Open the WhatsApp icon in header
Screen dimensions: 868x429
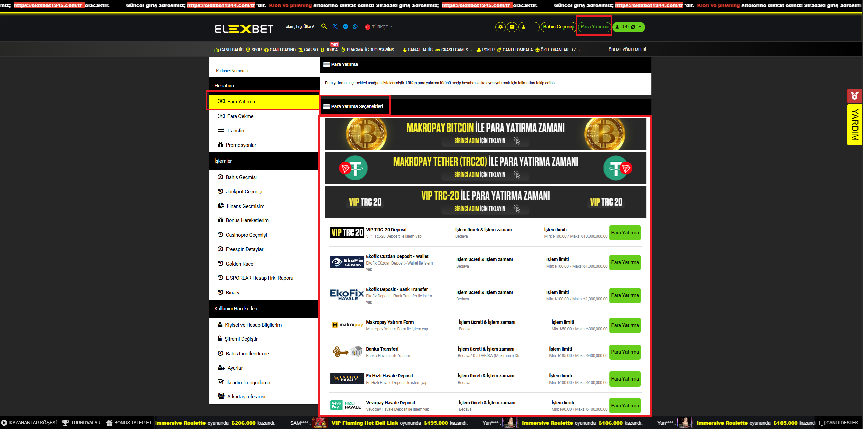(355, 27)
